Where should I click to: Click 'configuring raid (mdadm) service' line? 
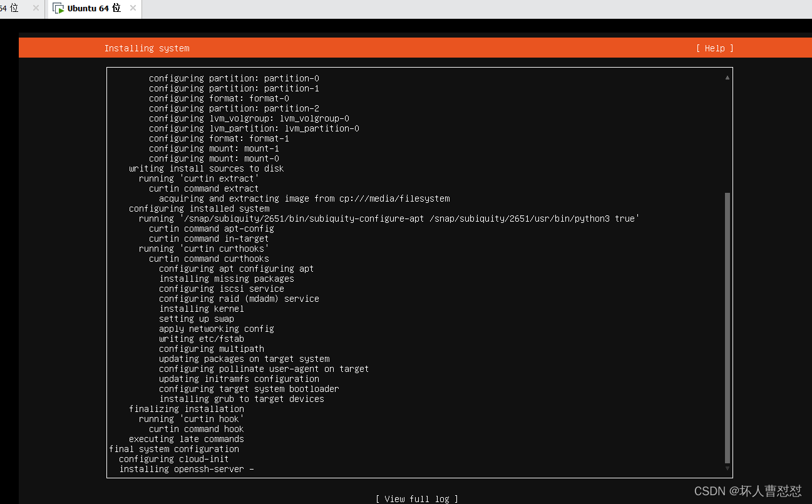coord(239,299)
